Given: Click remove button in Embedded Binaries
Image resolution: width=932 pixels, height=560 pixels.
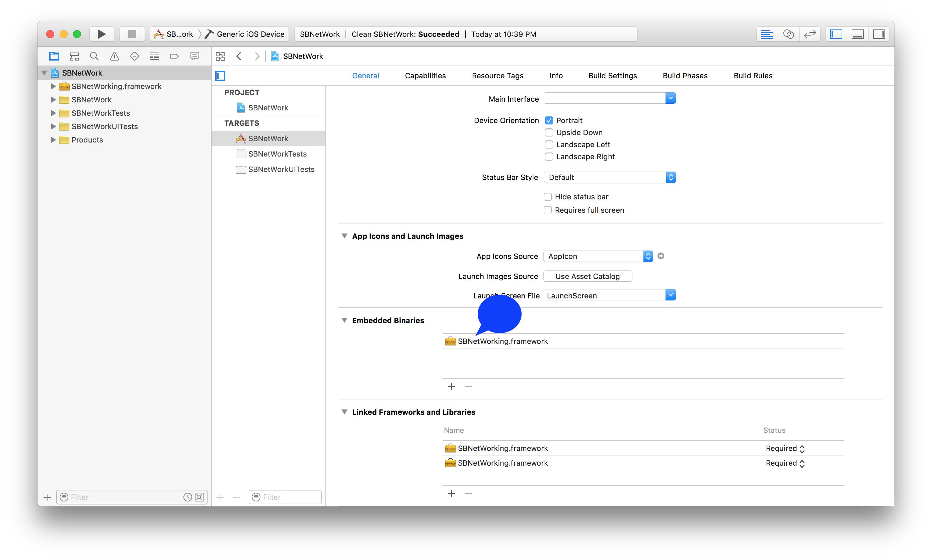Looking at the screenshot, I should 468,386.
